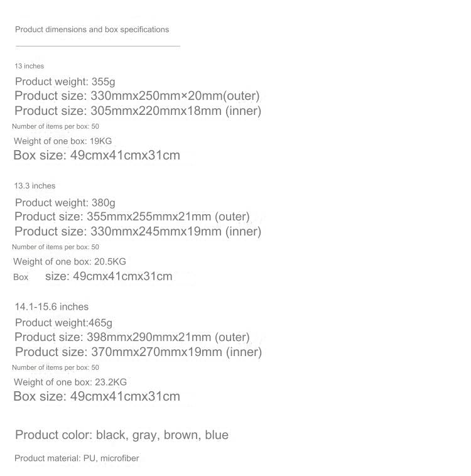Image resolution: width=471 pixels, height=476 pixels.
Task: Click the 398mmx290mmx21mm outer size text
Action: pos(132,337)
